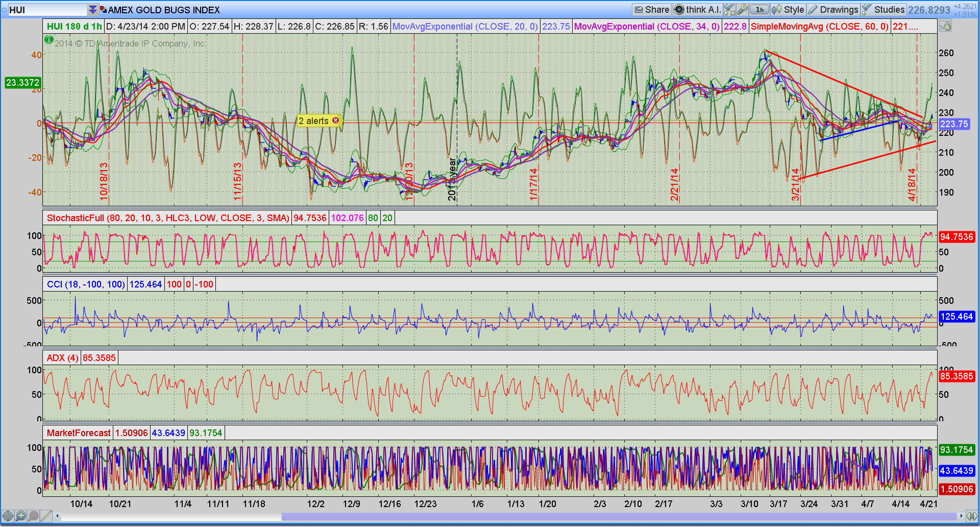Image resolution: width=980 pixels, height=527 pixels.
Task: Open the flask-with-arrow study tool icon
Action: 729,10
